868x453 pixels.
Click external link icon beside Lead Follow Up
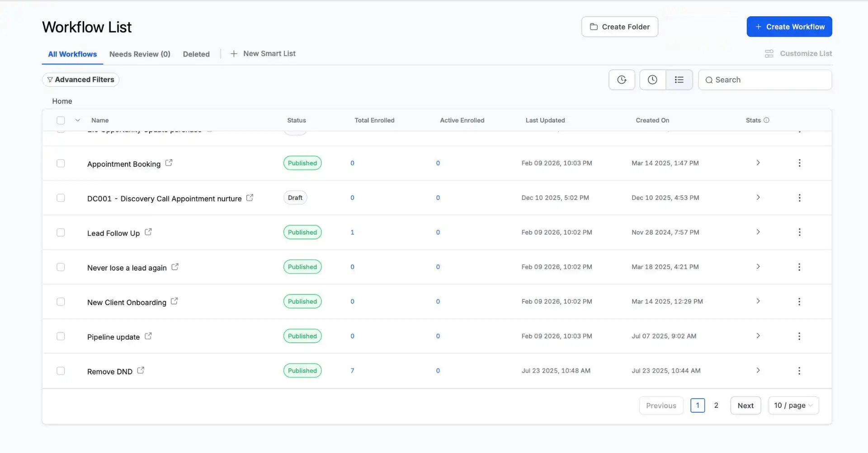148,232
